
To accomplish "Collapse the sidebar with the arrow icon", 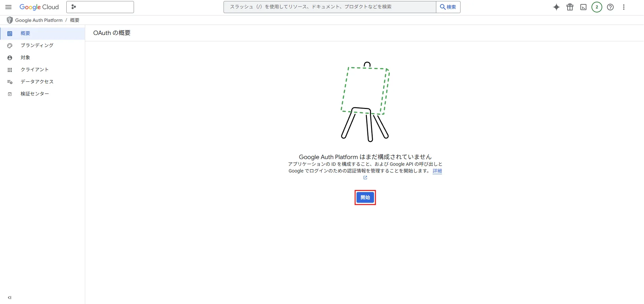I will coord(9,298).
